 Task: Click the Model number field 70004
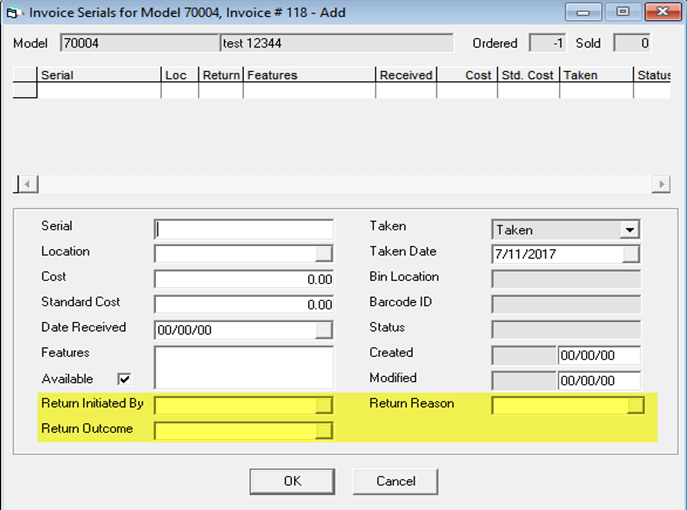tap(139, 43)
